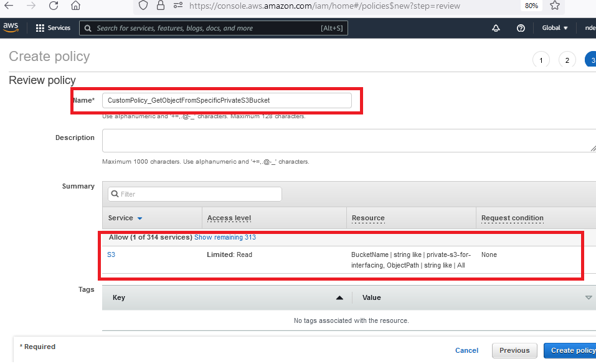Sort tags by the Key column arrow

(x=339, y=298)
